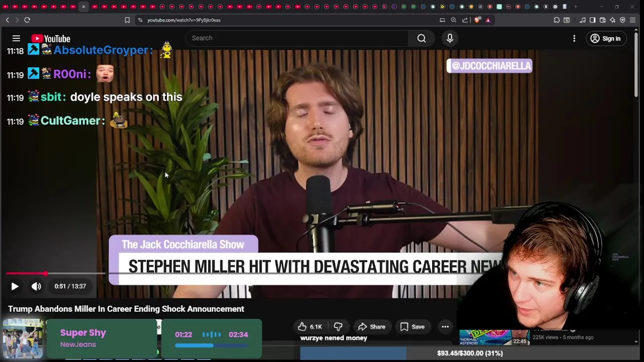Viewport: 644px width, 362px height.
Task: Click the NewJeans artist name
Action: coord(78,344)
